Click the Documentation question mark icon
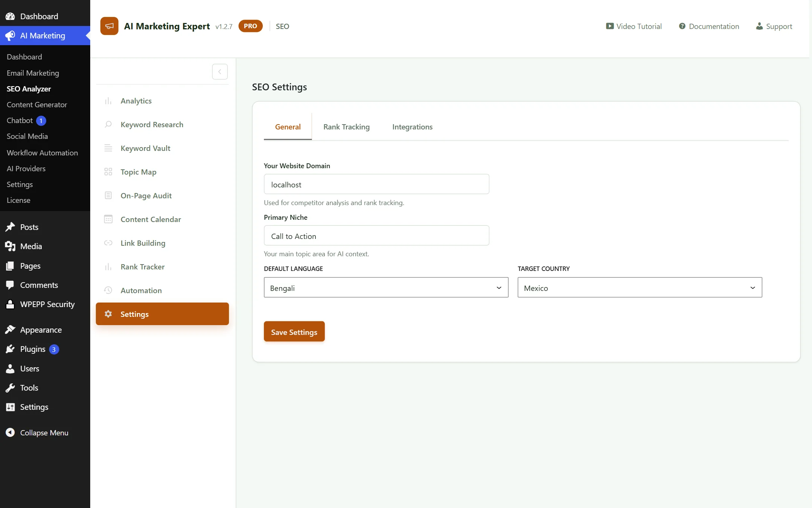812x508 pixels. (682, 26)
